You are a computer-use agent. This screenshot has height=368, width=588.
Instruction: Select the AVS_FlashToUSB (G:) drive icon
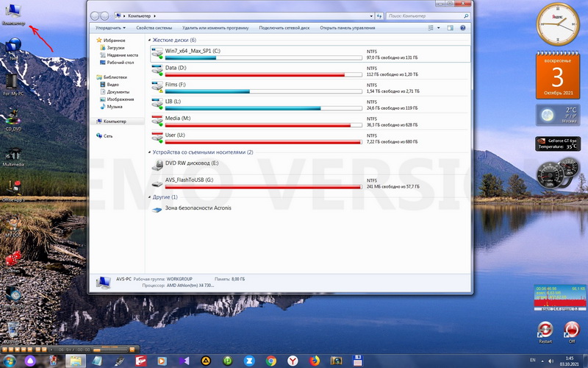157,184
